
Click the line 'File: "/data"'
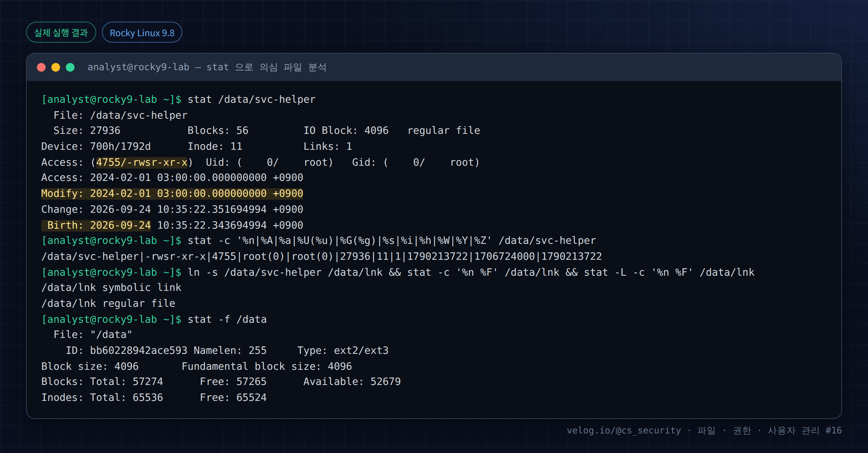93,335
